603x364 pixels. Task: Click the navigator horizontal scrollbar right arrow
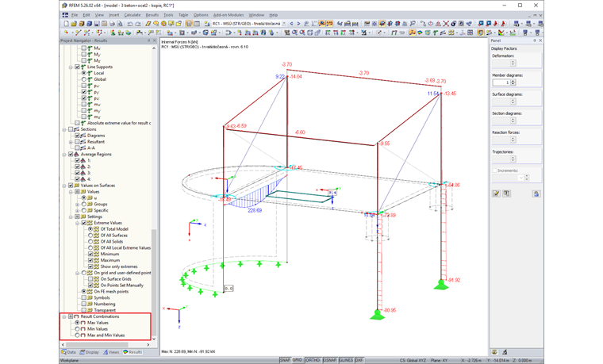pyautogui.click(x=148, y=345)
